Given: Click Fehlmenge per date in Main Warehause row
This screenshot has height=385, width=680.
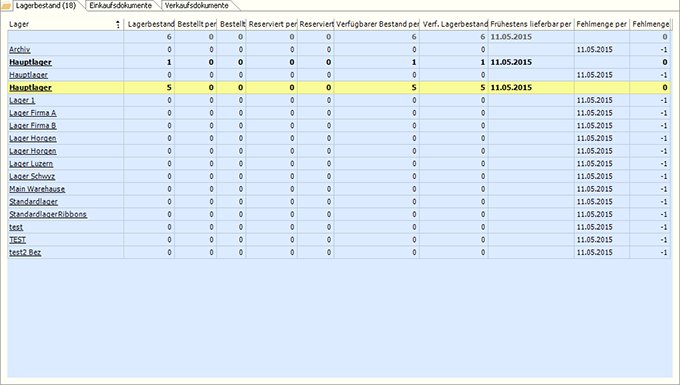Looking at the screenshot, I should coord(595,189).
